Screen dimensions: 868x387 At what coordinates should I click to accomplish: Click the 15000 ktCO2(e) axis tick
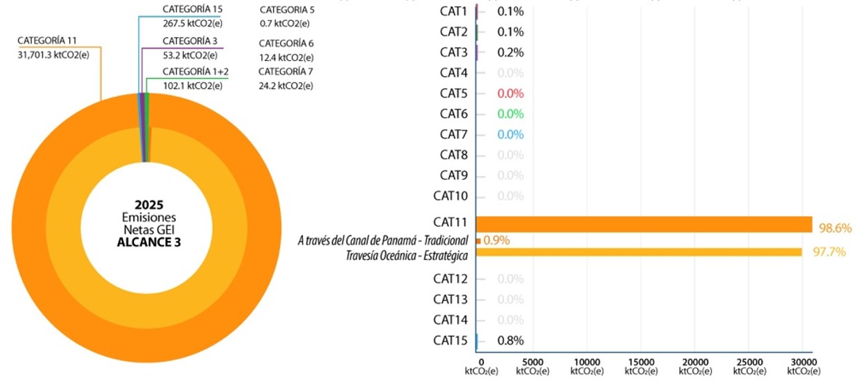coord(641,366)
